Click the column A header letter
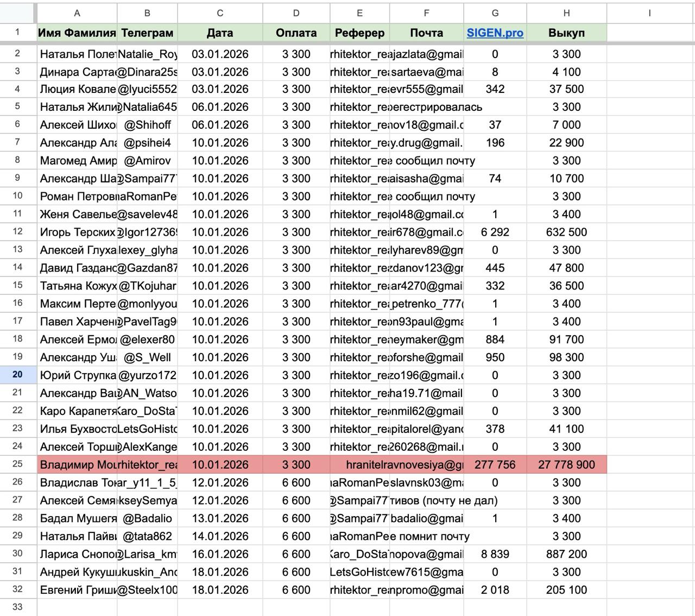This screenshot has height=616, width=695. pyautogui.click(x=77, y=13)
